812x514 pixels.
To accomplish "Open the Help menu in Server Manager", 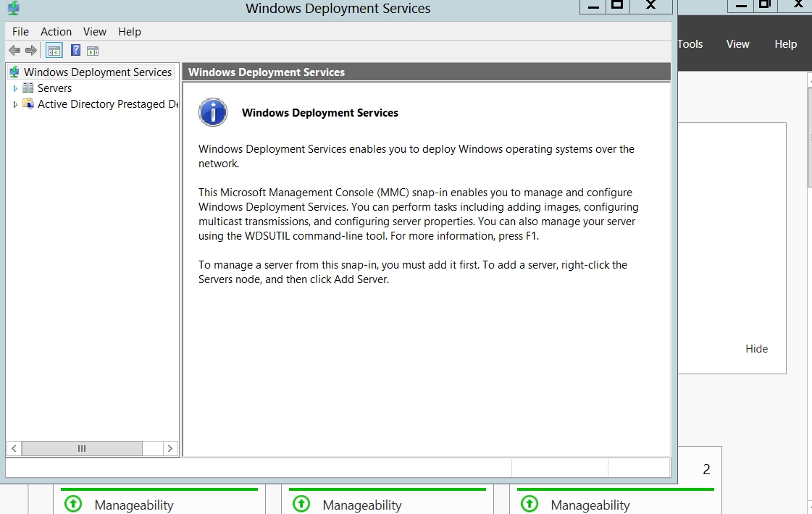I will click(786, 44).
